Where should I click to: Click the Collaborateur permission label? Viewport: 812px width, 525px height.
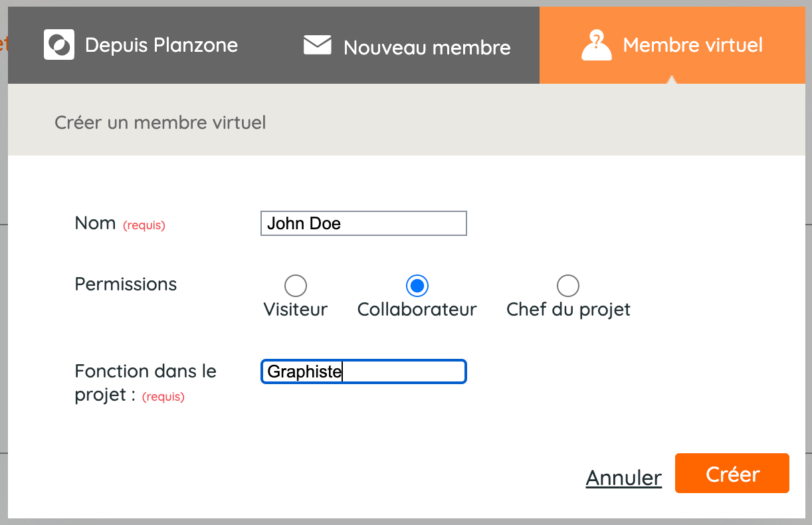(417, 310)
